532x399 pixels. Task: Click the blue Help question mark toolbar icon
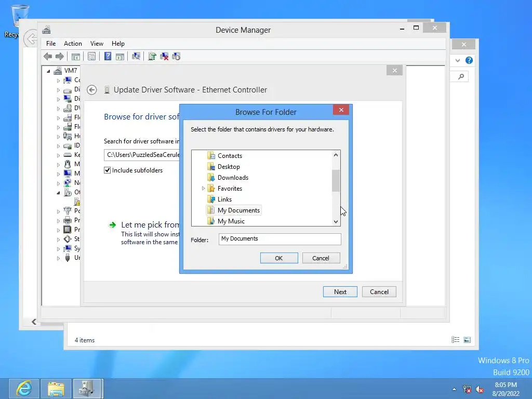click(x=108, y=56)
